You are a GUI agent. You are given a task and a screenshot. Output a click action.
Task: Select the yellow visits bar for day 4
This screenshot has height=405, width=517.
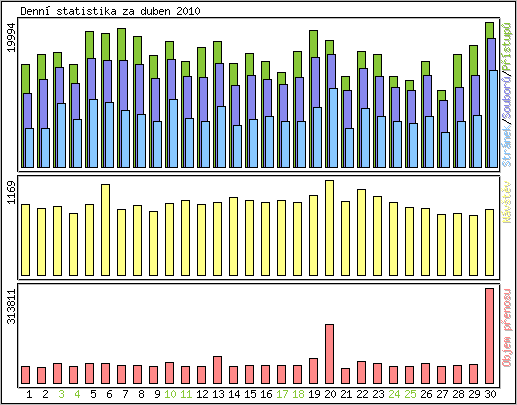(x=73, y=245)
